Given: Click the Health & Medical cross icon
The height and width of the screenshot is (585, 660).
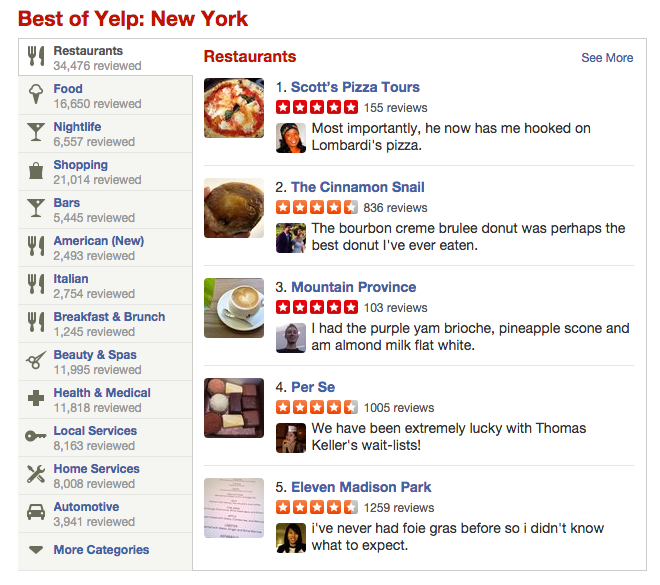Looking at the screenshot, I should point(36,399).
